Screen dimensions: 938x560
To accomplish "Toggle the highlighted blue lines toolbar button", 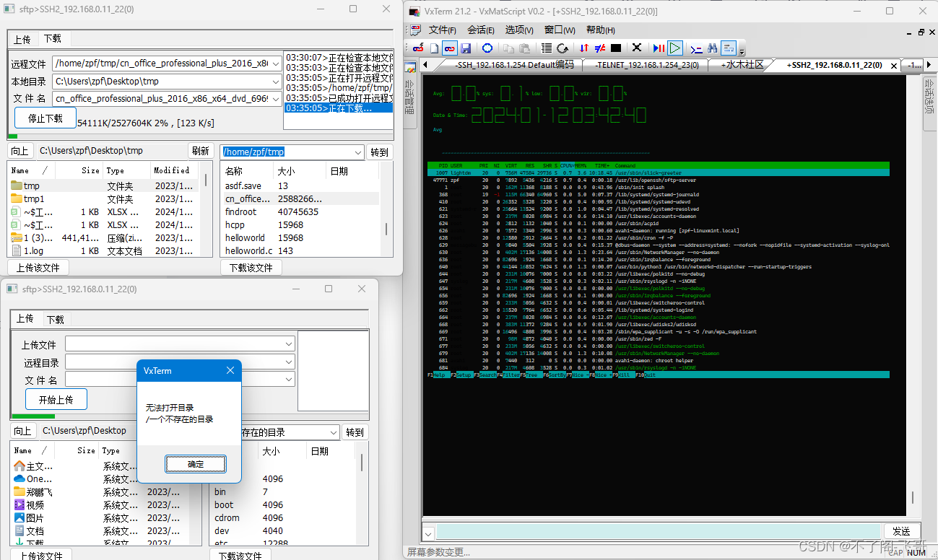I will point(728,48).
